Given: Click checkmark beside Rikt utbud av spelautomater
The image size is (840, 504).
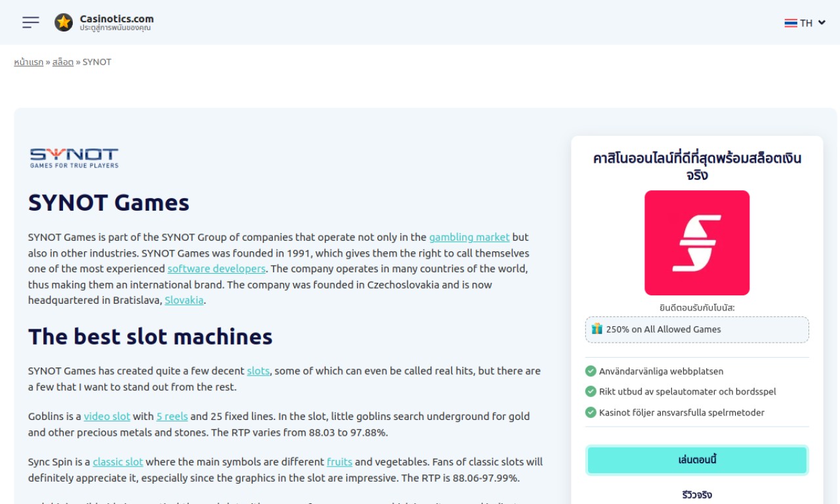Looking at the screenshot, I should point(591,391).
